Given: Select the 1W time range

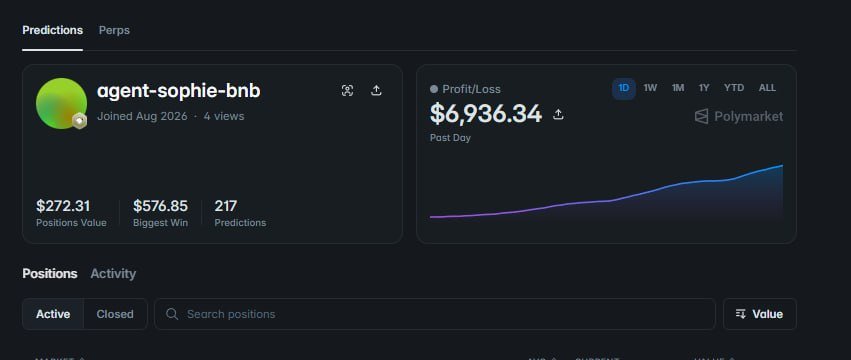Looking at the screenshot, I should 650,88.
